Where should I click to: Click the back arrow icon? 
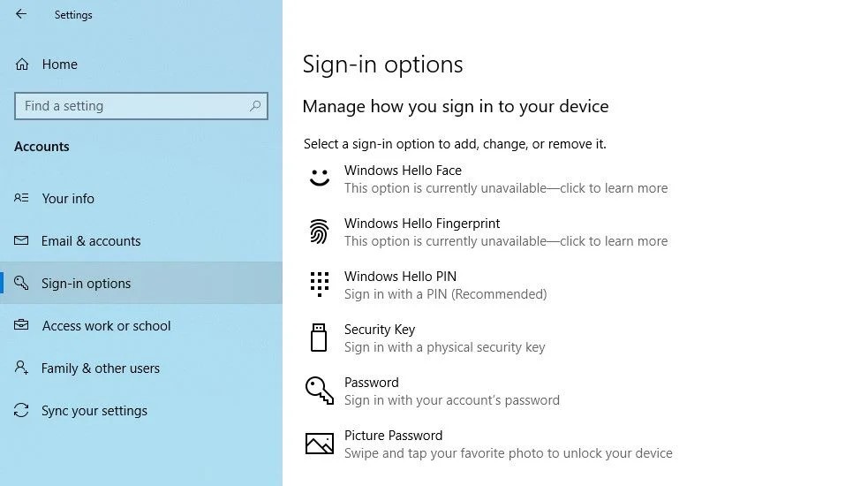21,14
